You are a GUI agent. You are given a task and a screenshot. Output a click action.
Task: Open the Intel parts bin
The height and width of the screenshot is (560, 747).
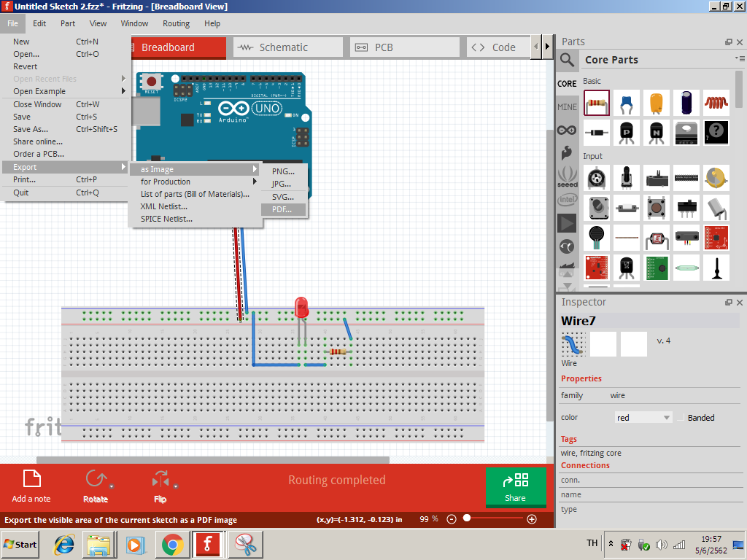[567, 200]
